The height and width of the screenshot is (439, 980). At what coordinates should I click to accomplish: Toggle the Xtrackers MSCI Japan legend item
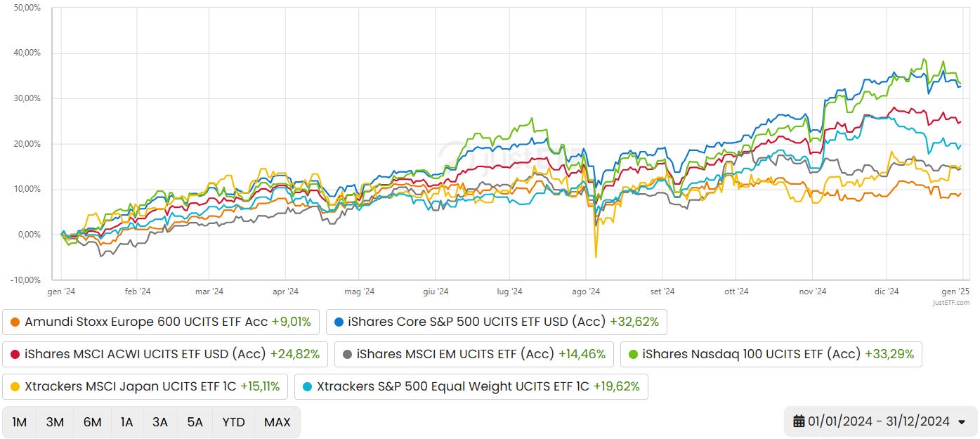(x=145, y=386)
